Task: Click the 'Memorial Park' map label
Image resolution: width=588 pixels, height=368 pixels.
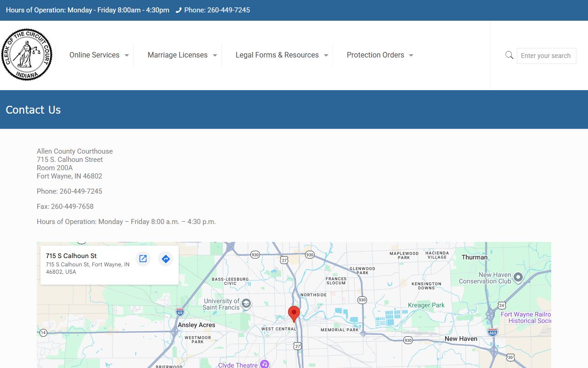Action: click(x=339, y=330)
